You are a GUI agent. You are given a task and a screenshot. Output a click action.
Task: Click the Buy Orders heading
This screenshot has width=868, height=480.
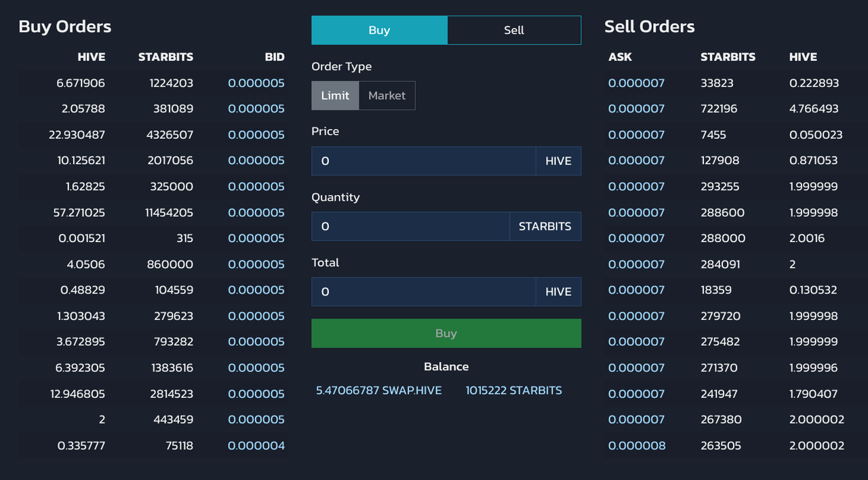coord(65,26)
